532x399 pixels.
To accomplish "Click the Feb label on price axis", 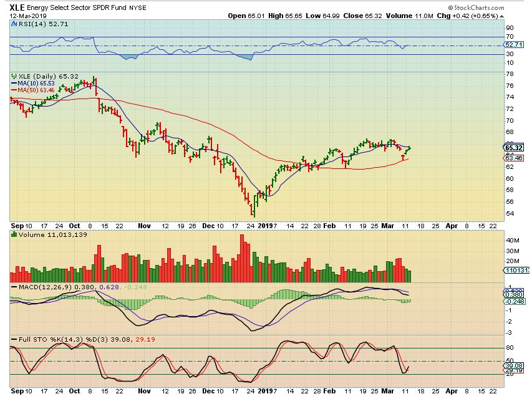I will coord(329,226).
